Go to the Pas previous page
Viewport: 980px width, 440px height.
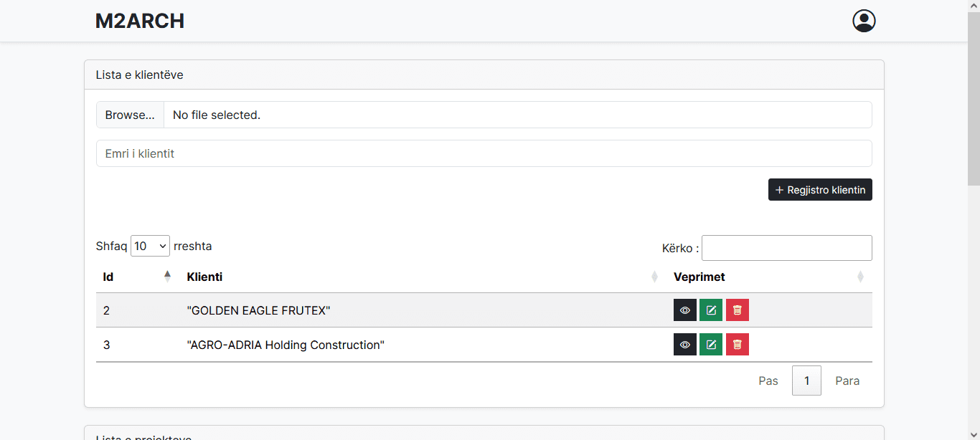click(x=768, y=381)
